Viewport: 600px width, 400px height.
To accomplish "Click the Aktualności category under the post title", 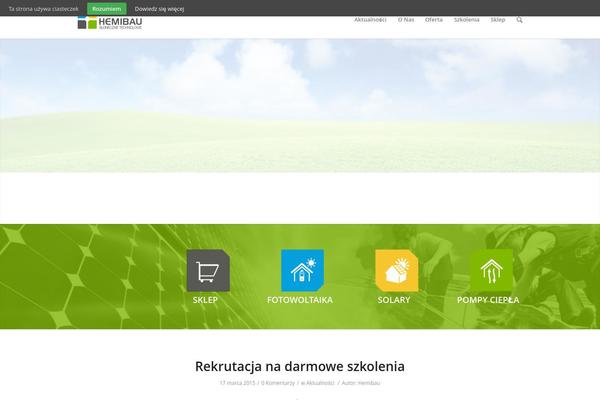I will click(319, 383).
